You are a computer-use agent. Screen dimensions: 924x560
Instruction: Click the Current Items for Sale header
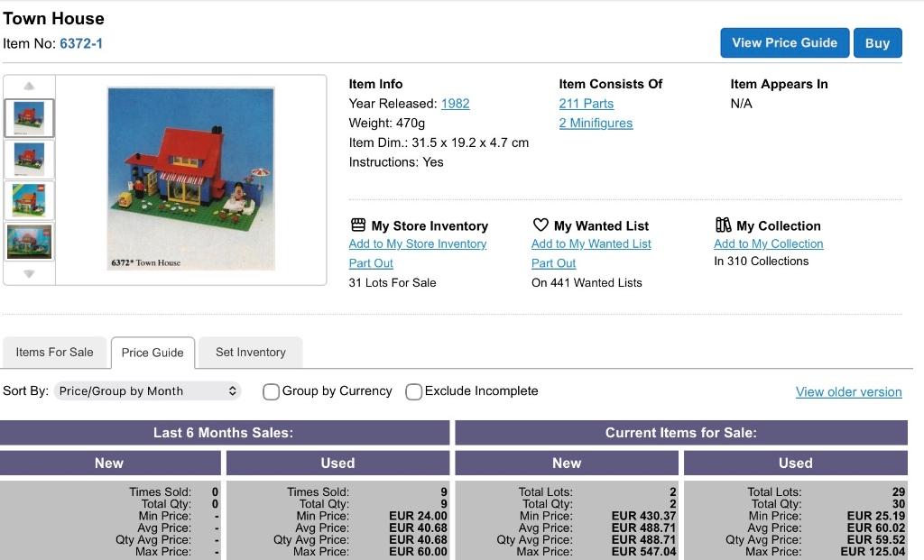click(680, 433)
